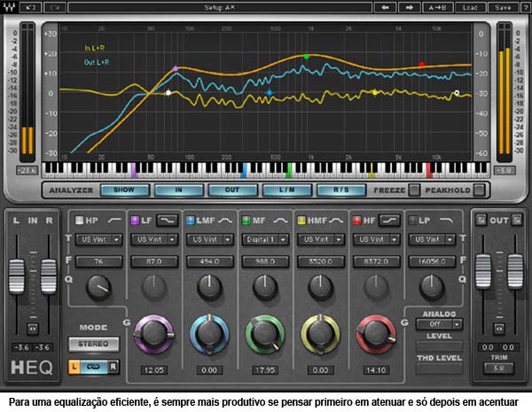Open HMF filter type dropdown

pos(321,239)
